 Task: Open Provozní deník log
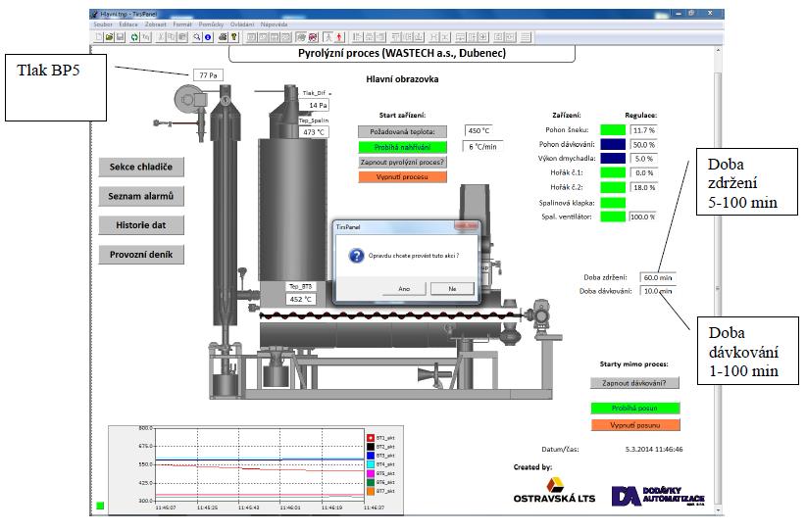[x=141, y=254]
